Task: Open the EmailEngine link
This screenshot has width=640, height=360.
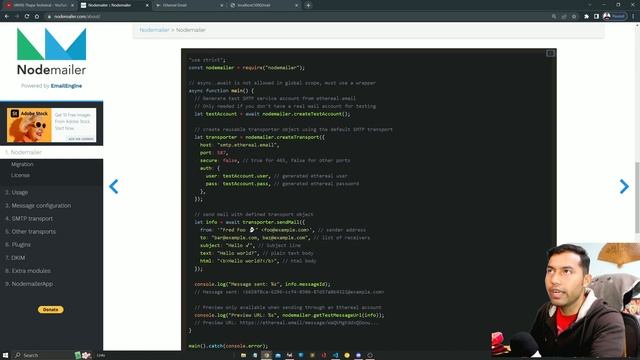Action: [66, 86]
